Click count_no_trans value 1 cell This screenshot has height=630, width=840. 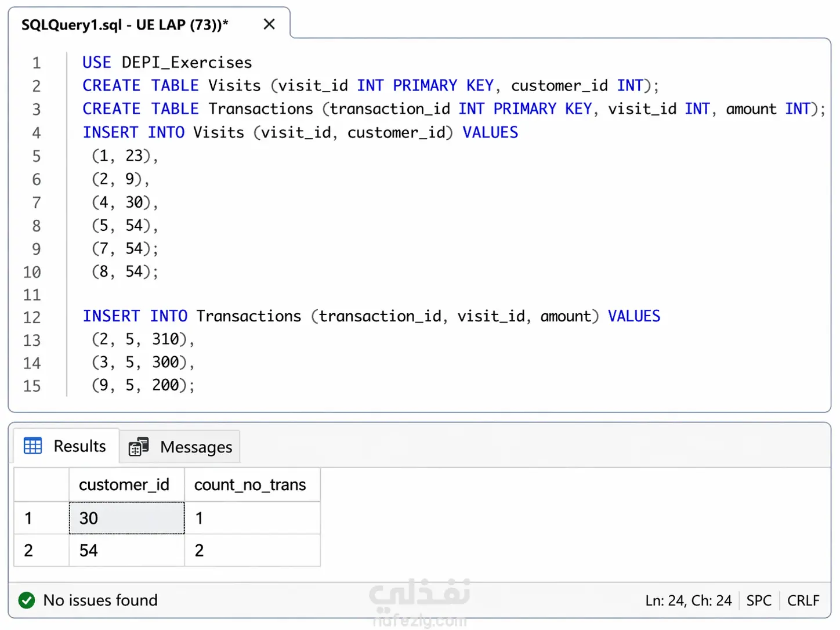tap(252, 518)
